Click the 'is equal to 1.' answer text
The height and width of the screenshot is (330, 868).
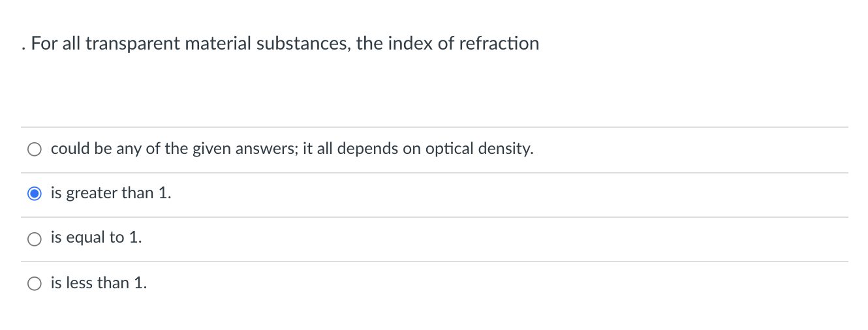point(96,237)
